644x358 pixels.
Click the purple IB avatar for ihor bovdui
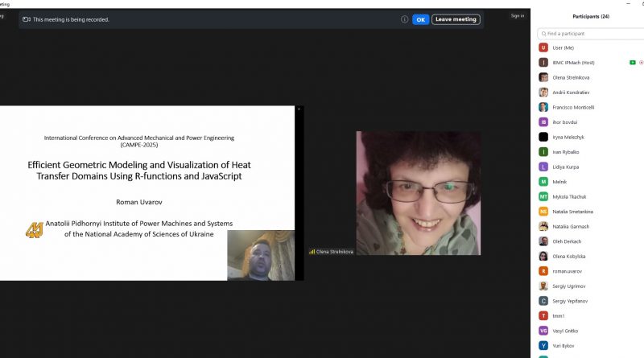543,122
